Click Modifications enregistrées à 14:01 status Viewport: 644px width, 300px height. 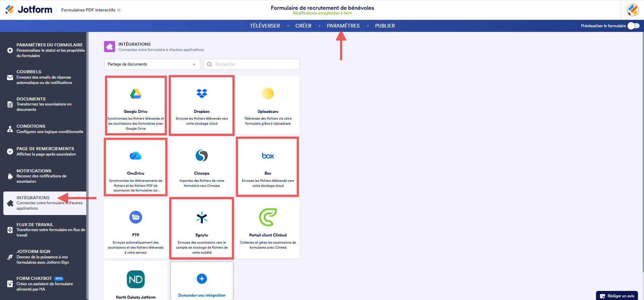322,13
